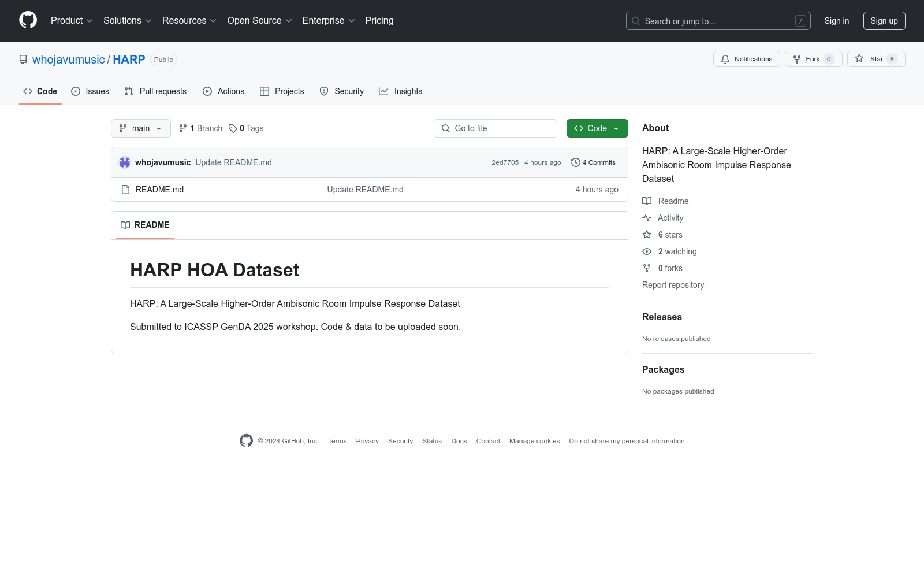Click Do not share my personal information
The width and height of the screenshot is (924, 578).
pos(627,441)
